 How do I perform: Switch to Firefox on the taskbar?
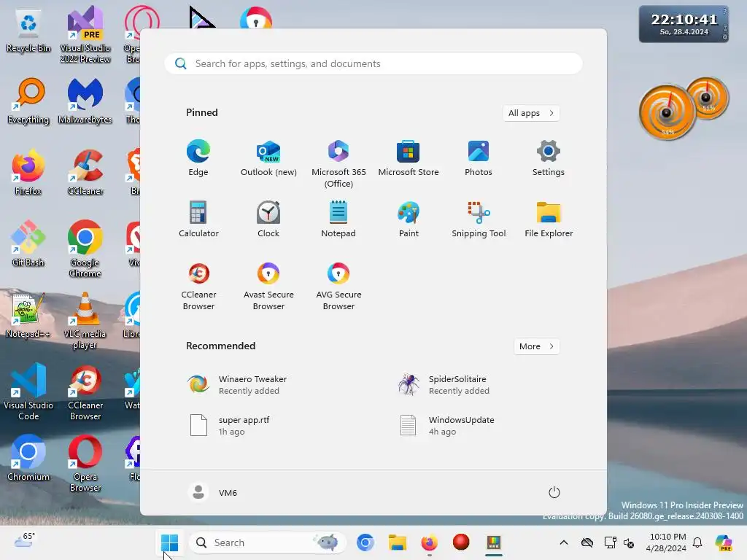(x=429, y=542)
